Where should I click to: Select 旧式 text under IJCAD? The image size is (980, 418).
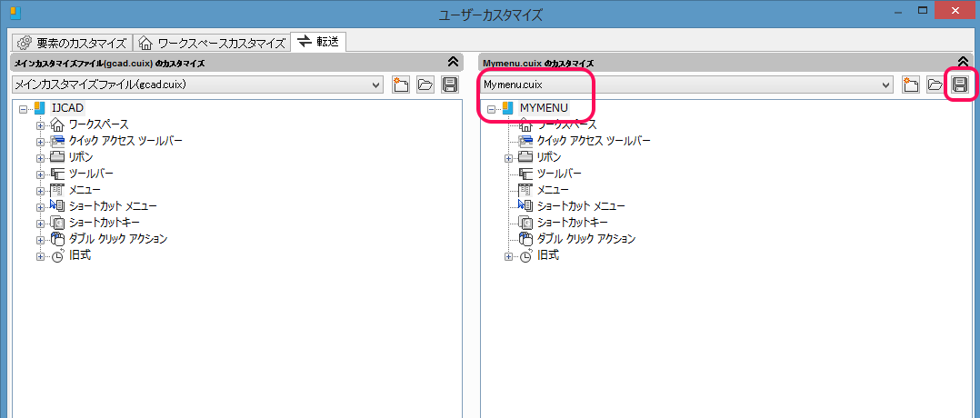80,255
